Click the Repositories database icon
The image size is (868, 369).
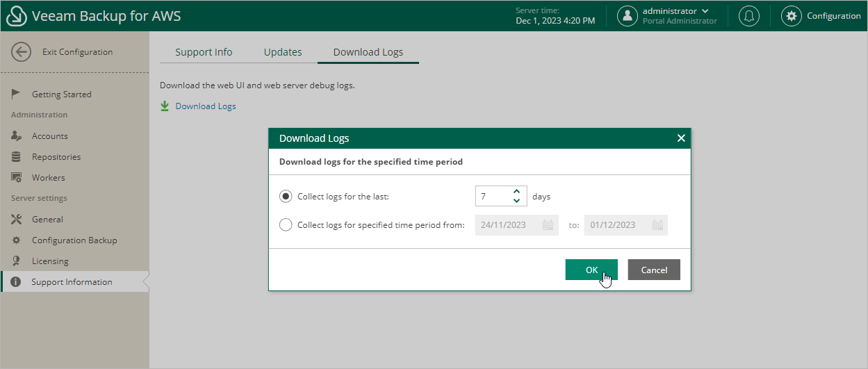[17, 157]
